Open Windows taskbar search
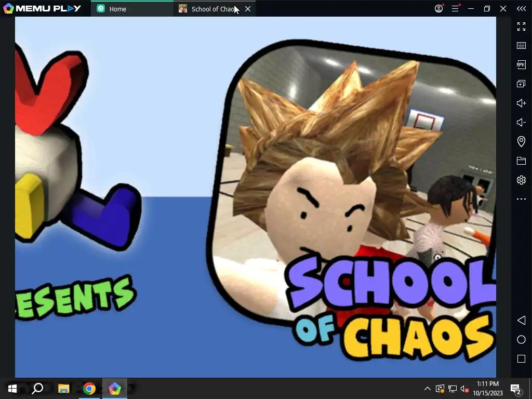Screen dimensions: 532x399 37,389
